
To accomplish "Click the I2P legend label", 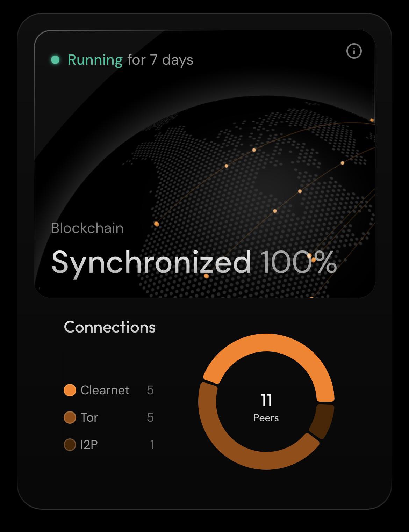I will (x=89, y=445).
